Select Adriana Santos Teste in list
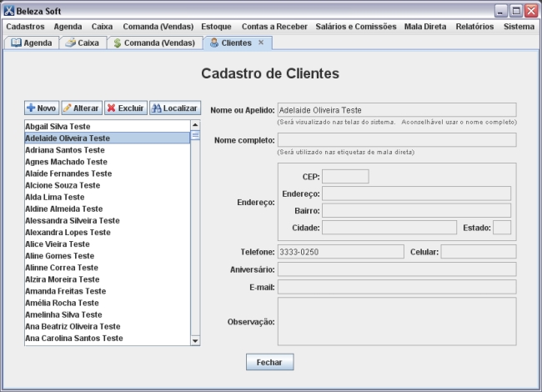542x392 pixels. point(108,149)
